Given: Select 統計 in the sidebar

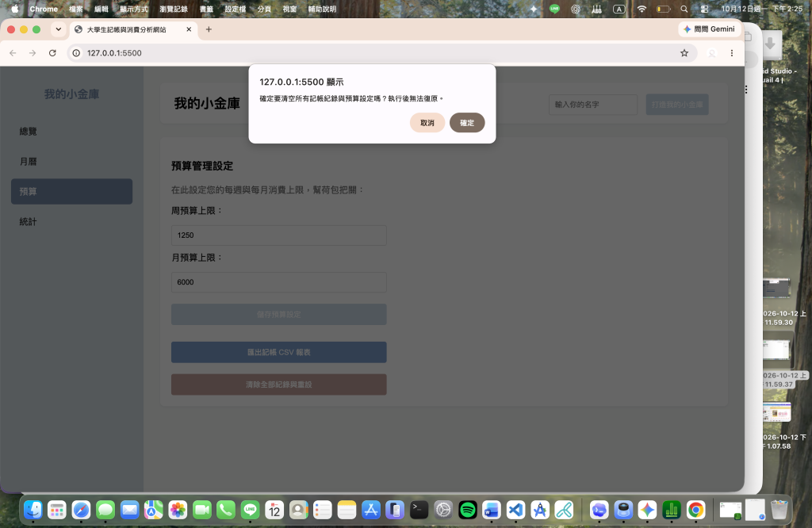Looking at the screenshot, I should pos(71,221).
